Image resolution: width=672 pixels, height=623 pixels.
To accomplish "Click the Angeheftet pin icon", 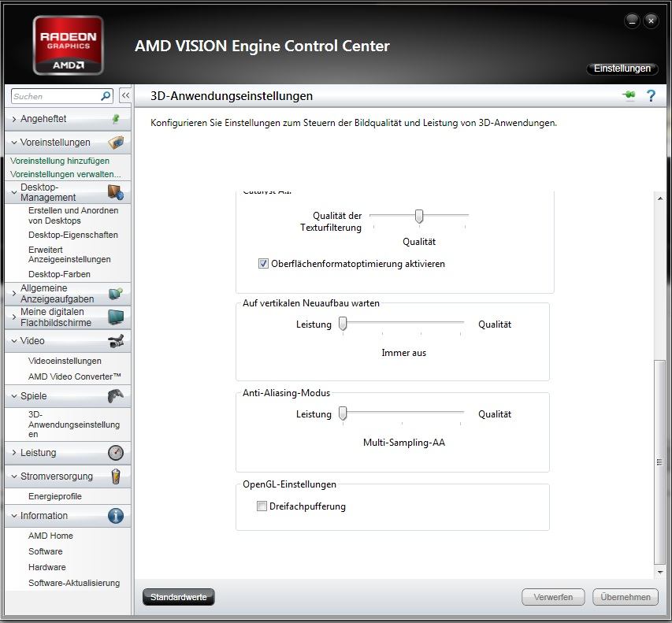I will pyautogui.click(x=116, y=119).
